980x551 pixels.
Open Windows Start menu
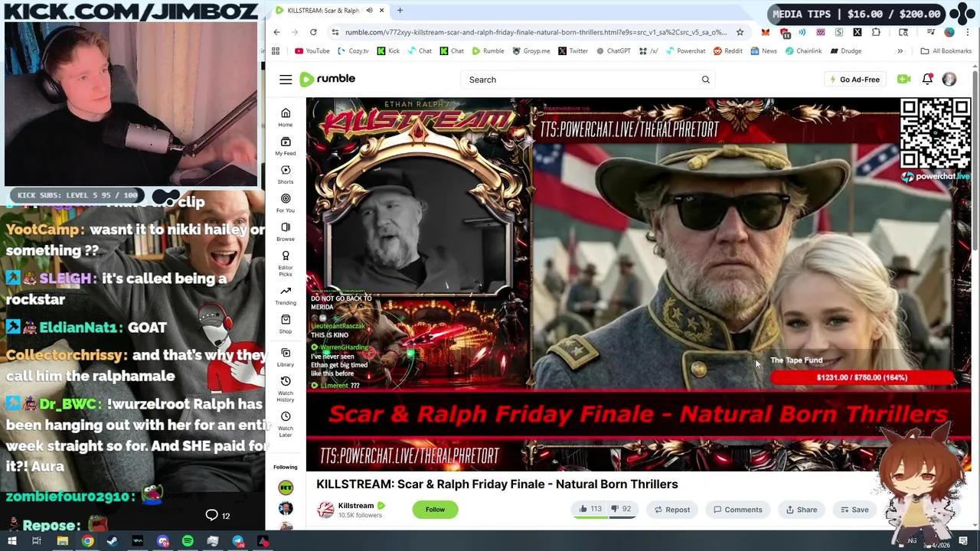11,541
